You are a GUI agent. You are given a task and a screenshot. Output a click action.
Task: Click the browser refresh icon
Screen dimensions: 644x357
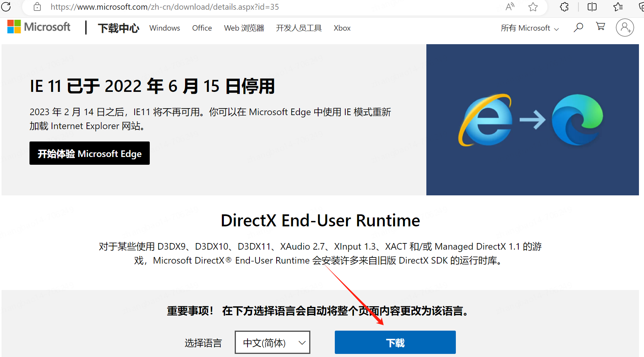pos(6,7)
